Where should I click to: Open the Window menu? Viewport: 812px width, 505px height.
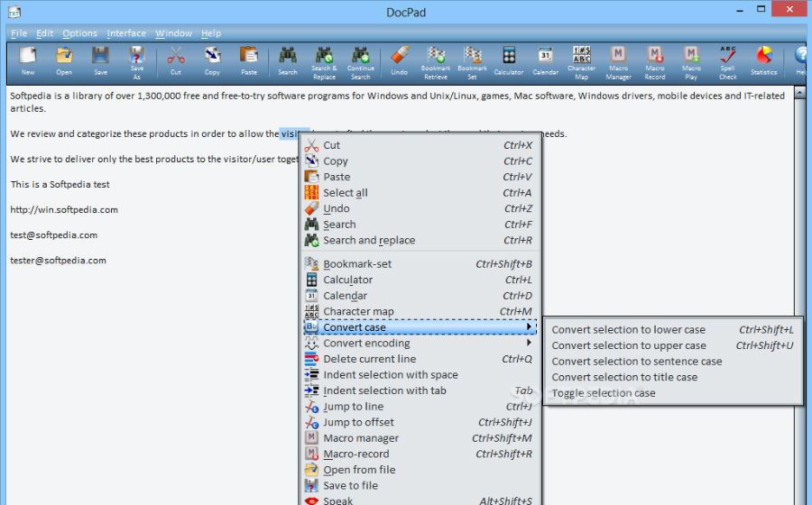173,33
